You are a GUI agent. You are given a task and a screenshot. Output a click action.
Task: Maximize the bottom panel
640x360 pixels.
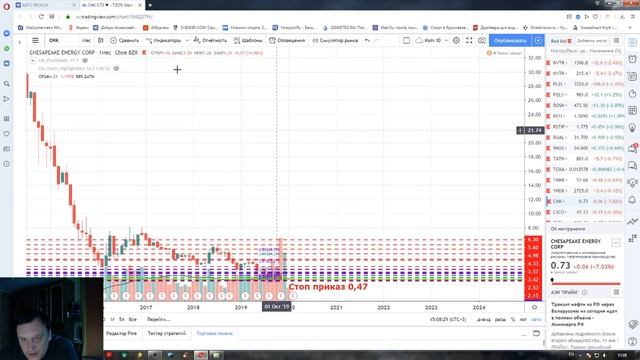pos(536,333)
